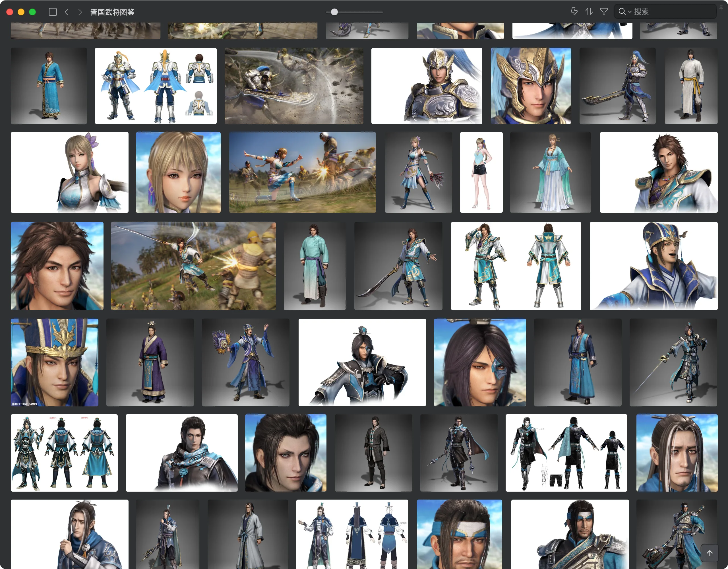The height and width of the screenshot is (569, 728).
Task: Open face close-up with Koei Tecmo watermark
Action: (54, 362)
